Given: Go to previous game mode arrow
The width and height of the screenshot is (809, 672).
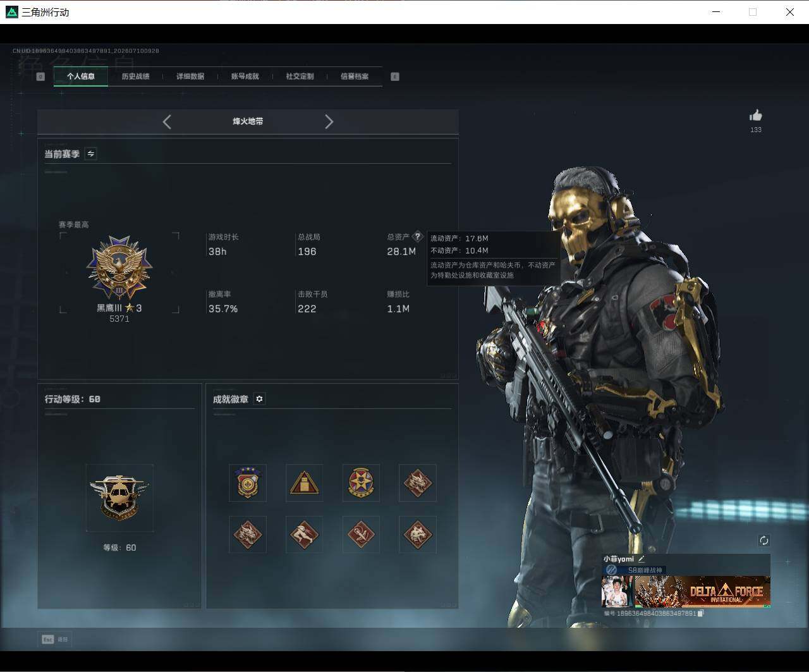Looking at the screenshot, I should click(167, 122).
